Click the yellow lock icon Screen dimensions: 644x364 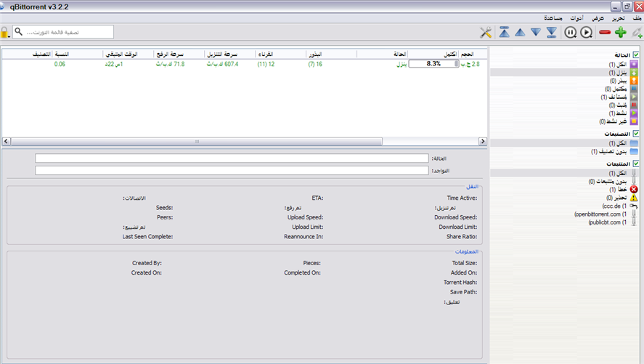(x=5, y=32)
